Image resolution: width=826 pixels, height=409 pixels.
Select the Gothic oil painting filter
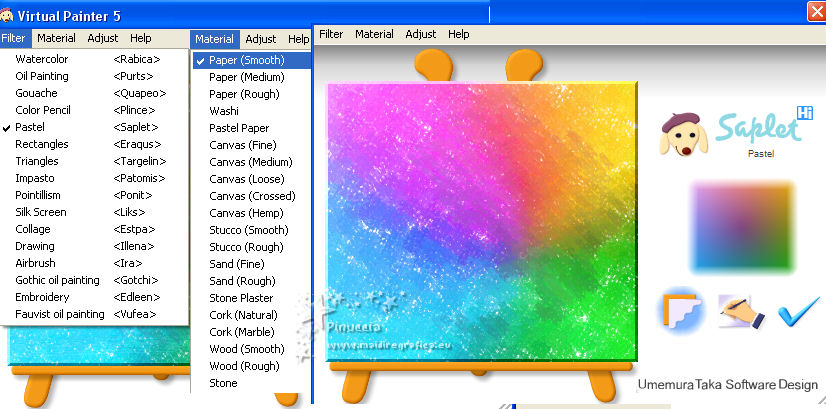coord(94,280)
